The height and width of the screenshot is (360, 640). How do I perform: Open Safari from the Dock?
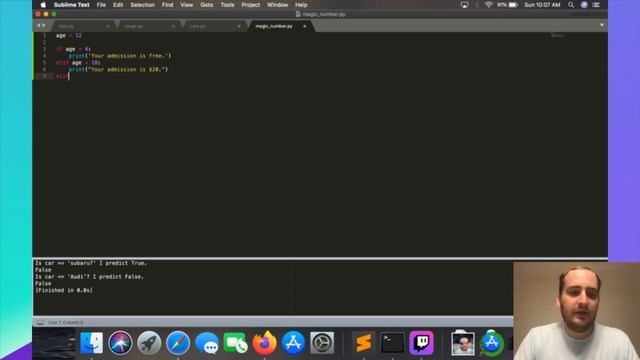178,342
